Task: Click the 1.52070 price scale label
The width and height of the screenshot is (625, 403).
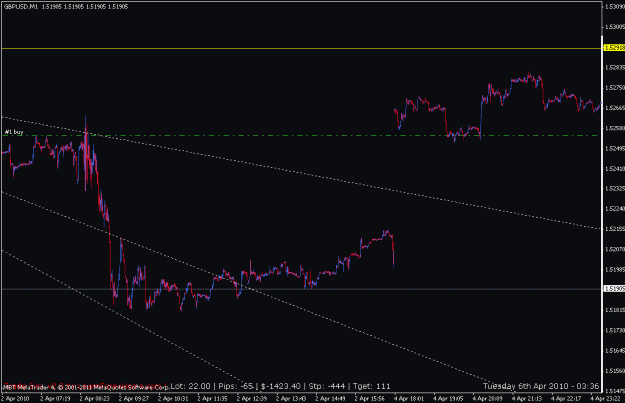Action: tap(615, 249)
